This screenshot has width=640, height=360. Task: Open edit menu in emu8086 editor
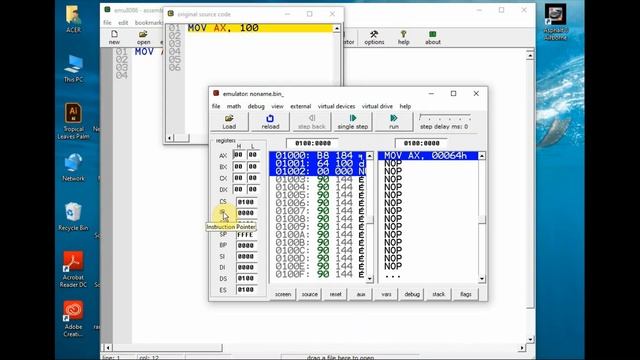(123, 23)
